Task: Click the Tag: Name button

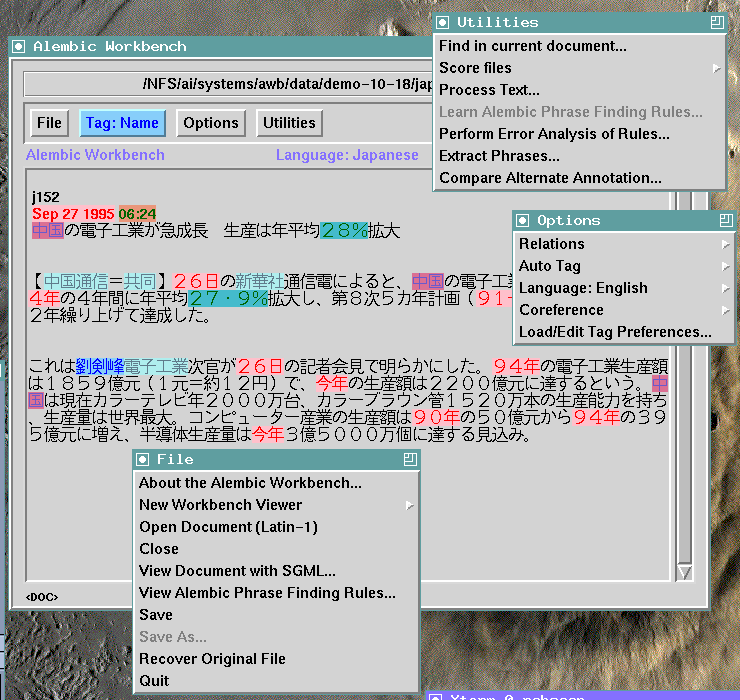Action: (122, 123)
